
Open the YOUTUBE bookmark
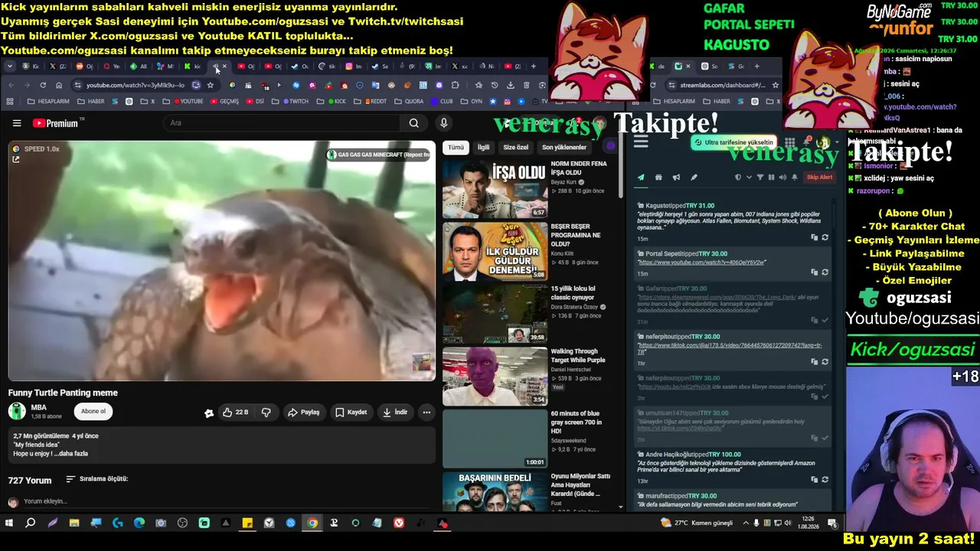click(188, 101)
